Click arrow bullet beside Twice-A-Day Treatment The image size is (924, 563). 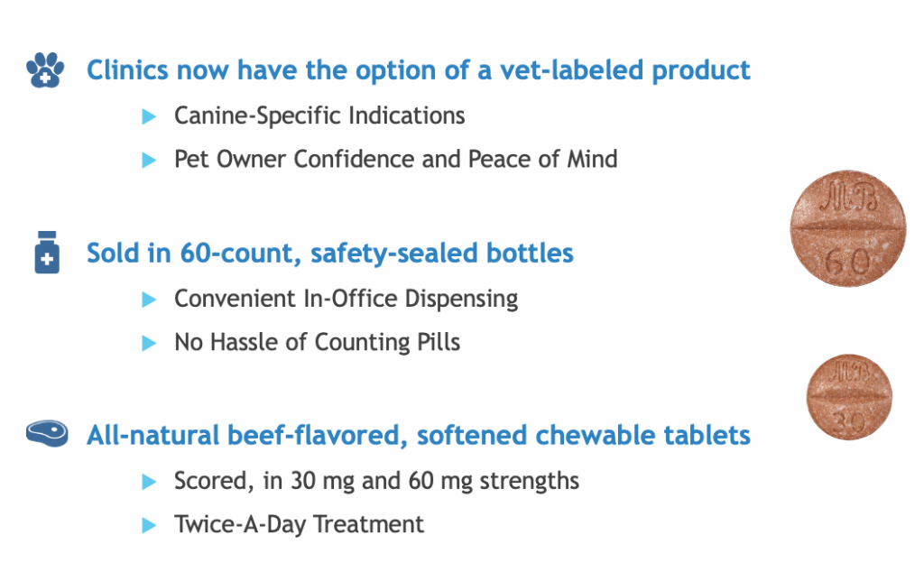tap(149, 525)
